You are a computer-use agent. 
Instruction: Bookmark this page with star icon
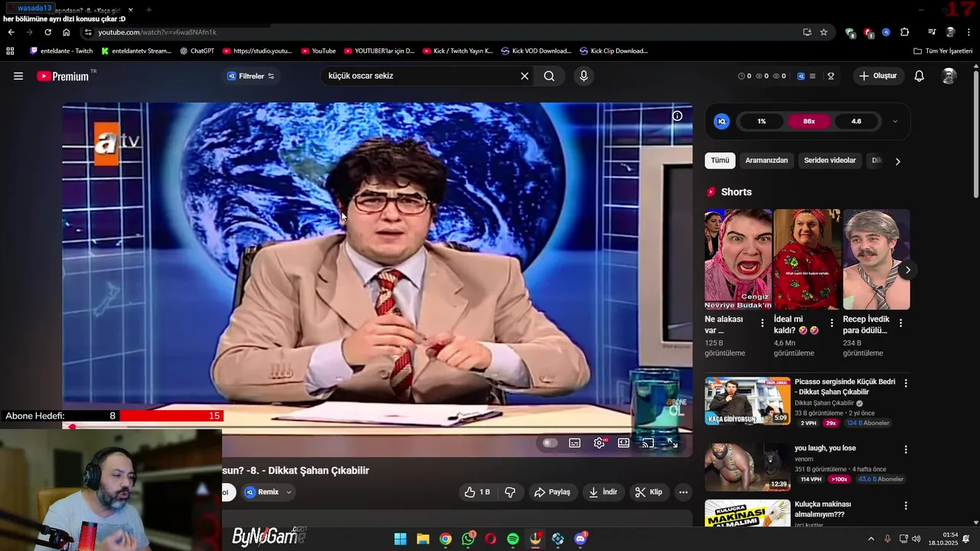point(824,32)
